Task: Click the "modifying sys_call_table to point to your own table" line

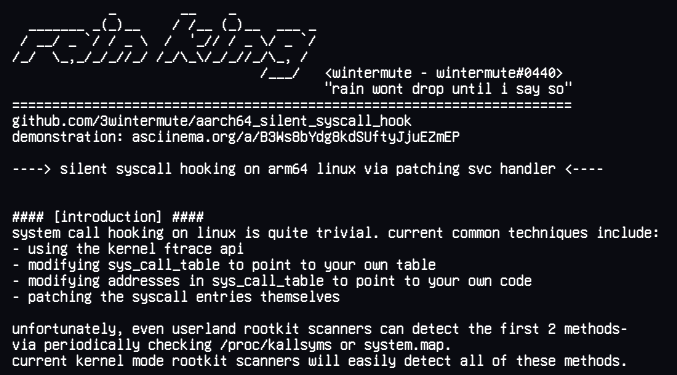Action: pyautogui.click(x=224, y=265)
